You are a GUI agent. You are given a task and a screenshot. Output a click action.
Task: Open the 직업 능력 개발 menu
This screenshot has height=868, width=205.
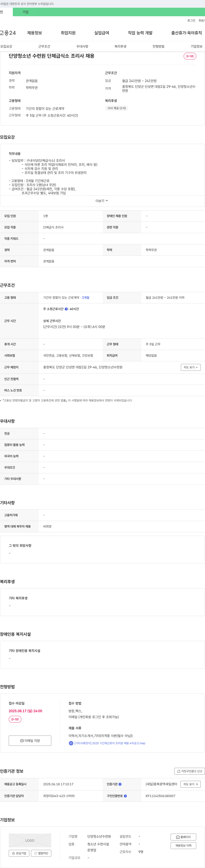(140, 33)
